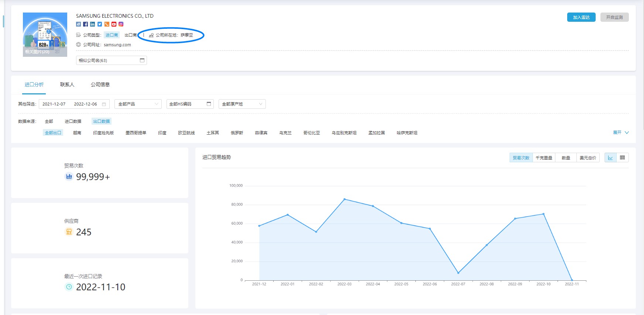Choose 土耳其 country filter

(x=213, y=133)
